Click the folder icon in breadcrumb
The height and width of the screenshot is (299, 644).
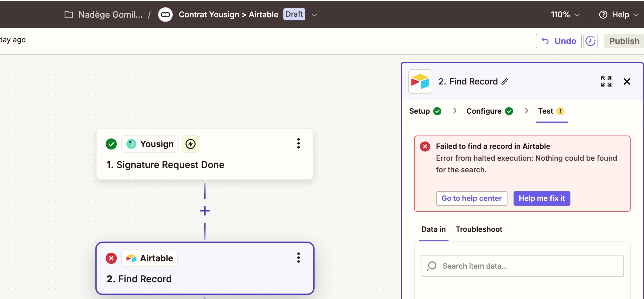tap(69, 15)
